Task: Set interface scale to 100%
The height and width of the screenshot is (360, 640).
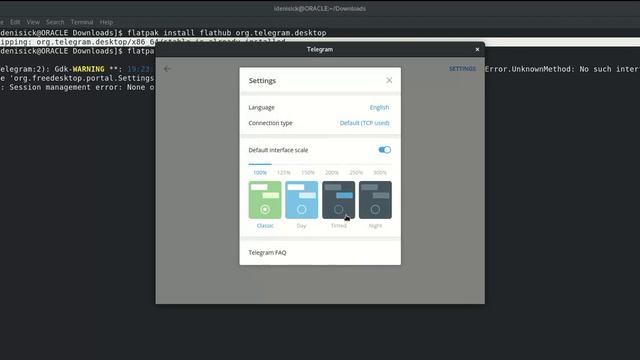Action: click(260, 173)
